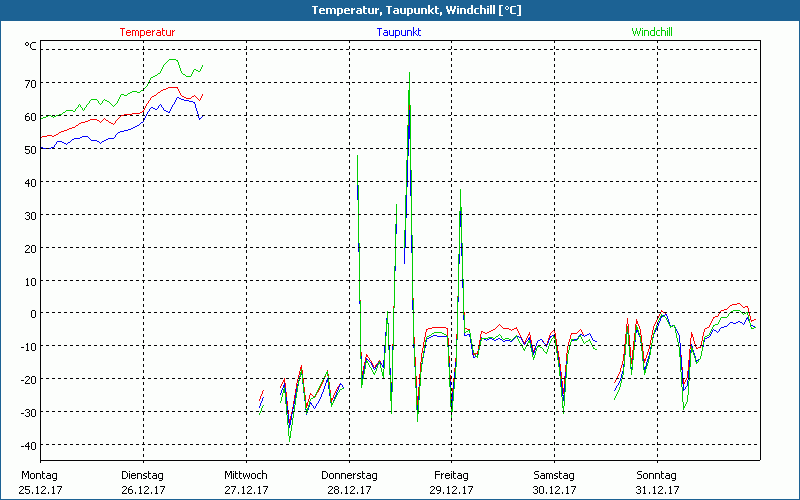This screenshot has height=500, width=800.
Task: Select the Montag 25.12.17 date label
Action: point(39,482)
